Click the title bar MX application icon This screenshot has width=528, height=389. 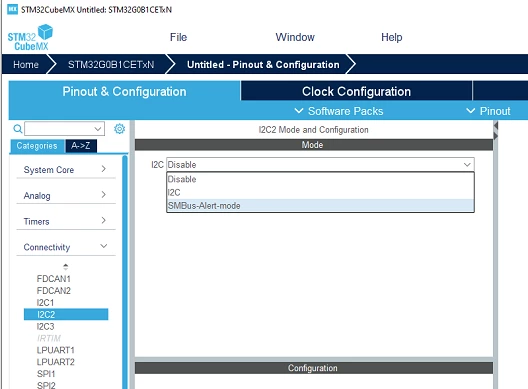[12, 9]
